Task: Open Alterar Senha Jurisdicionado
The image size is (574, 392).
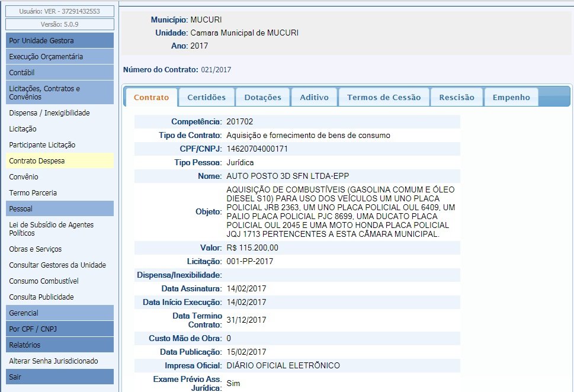Action: pyautogui.click(x=53, y=361)
